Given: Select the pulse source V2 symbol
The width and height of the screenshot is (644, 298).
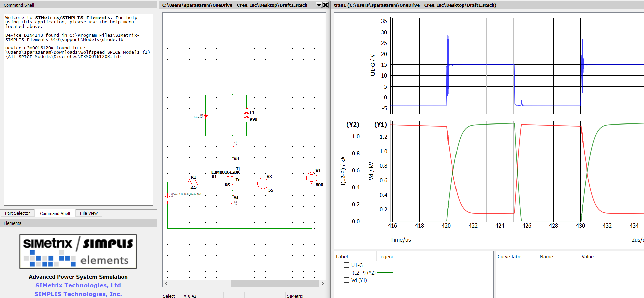Looking at the screenshot, I should point(167,198).
